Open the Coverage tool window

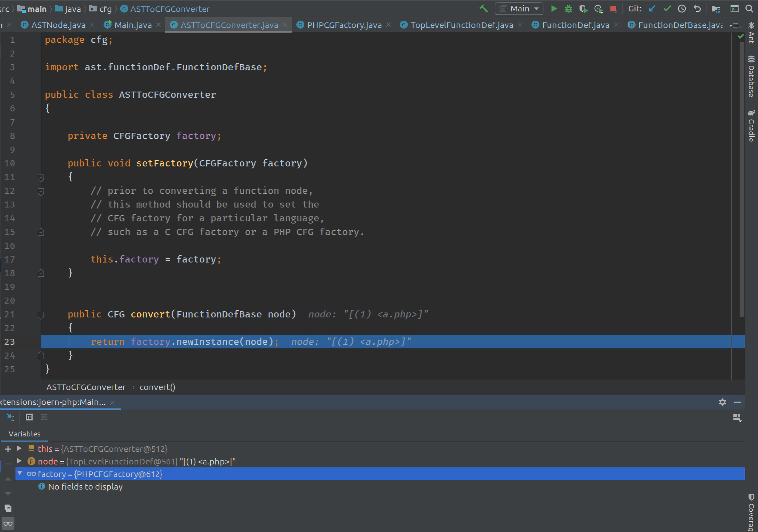(751, 512)
